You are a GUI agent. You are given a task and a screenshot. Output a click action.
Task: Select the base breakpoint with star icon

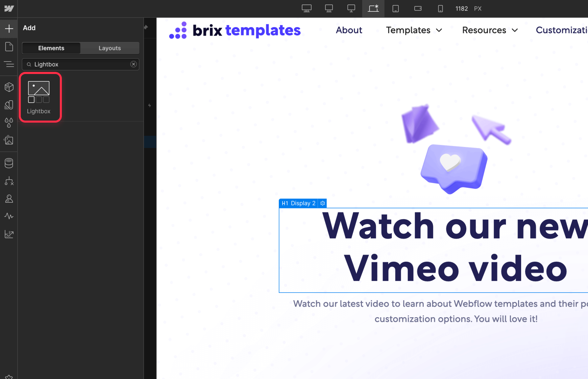click(373, 8)
